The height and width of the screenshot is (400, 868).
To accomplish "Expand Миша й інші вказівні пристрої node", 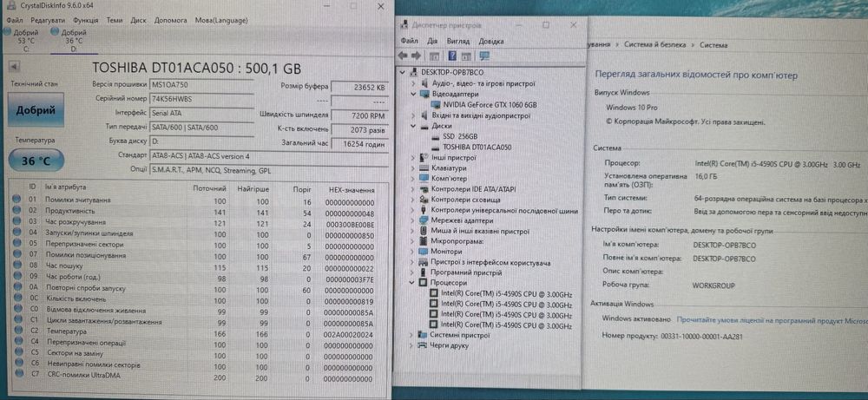I will (413, 232).
